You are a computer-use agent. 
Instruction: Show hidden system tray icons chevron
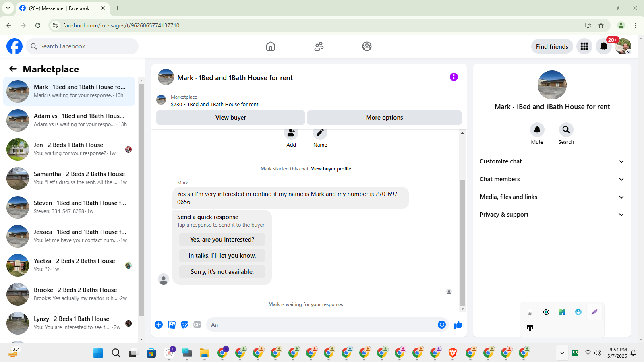click(562, 353)
